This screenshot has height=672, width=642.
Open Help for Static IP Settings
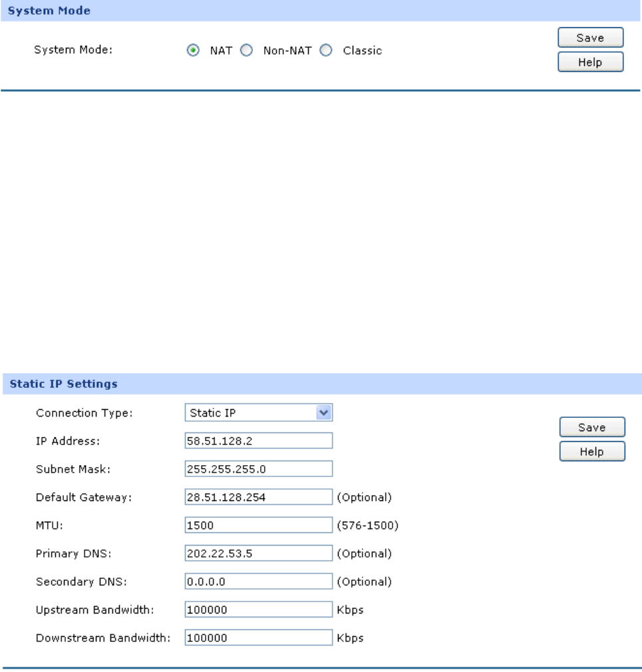[x=592, y=452]
